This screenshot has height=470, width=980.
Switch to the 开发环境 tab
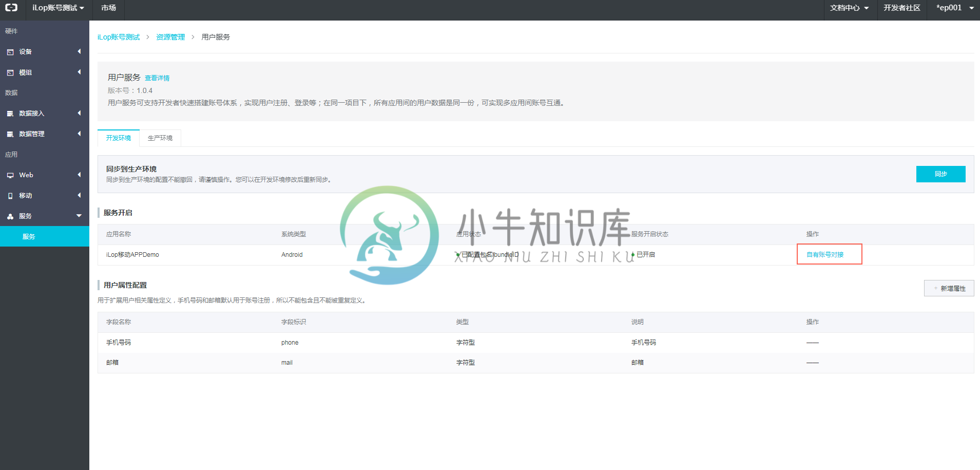(x=119, y=138)
